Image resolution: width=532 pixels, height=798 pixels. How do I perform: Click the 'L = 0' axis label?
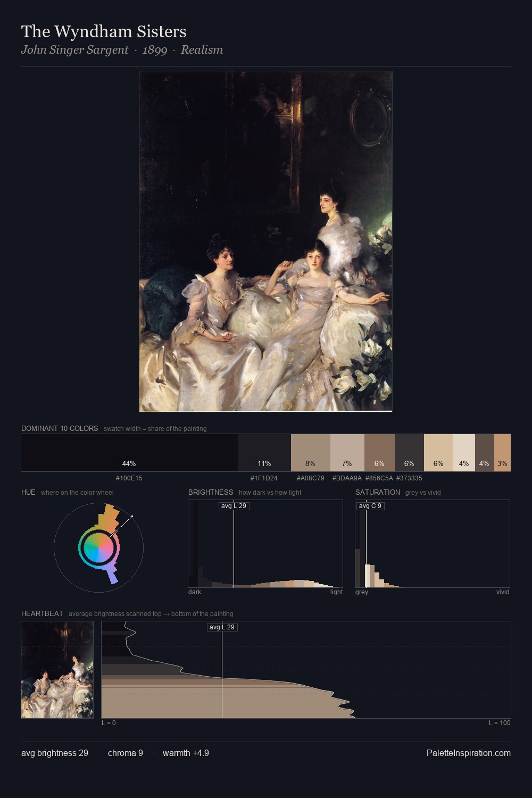(x=109, y=723)
